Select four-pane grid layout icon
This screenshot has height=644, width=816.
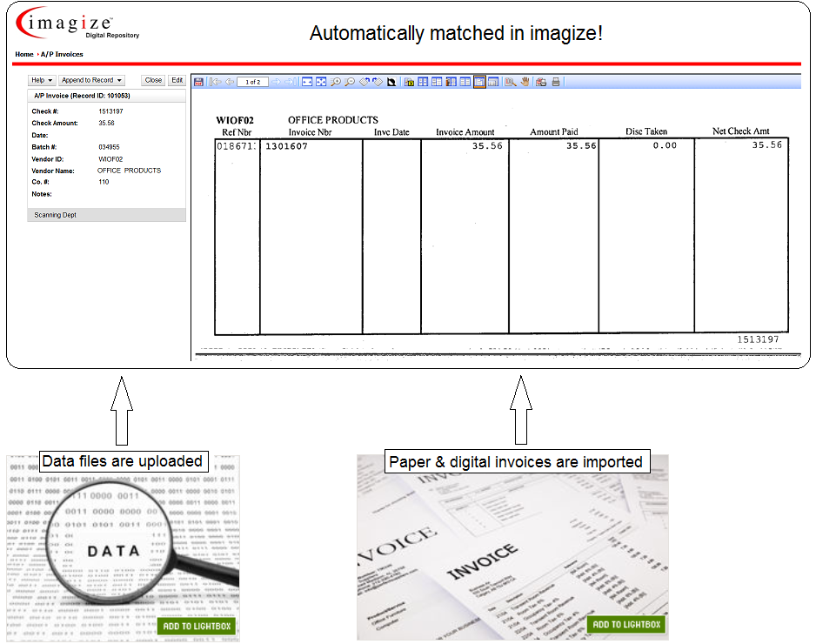click(423, 82)
